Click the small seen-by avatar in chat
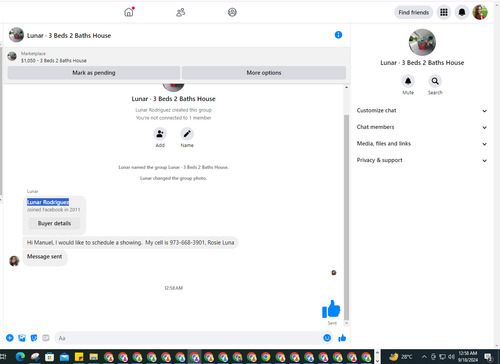 coord(334,273)
